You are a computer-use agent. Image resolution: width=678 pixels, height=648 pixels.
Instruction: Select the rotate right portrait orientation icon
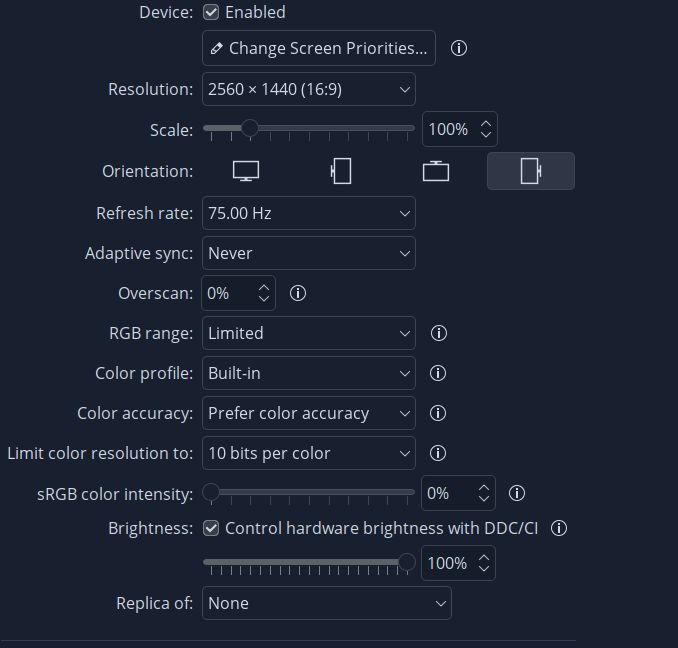530,171
